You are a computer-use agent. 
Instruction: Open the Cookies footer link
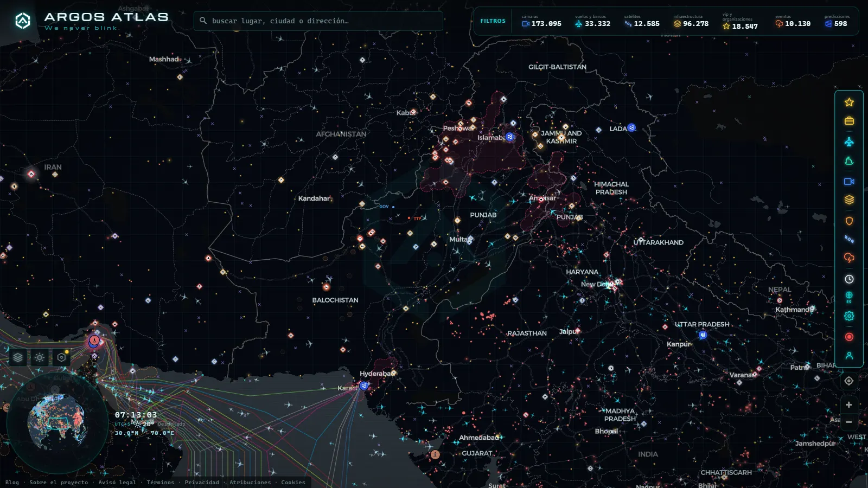click(x=293, y=482)
